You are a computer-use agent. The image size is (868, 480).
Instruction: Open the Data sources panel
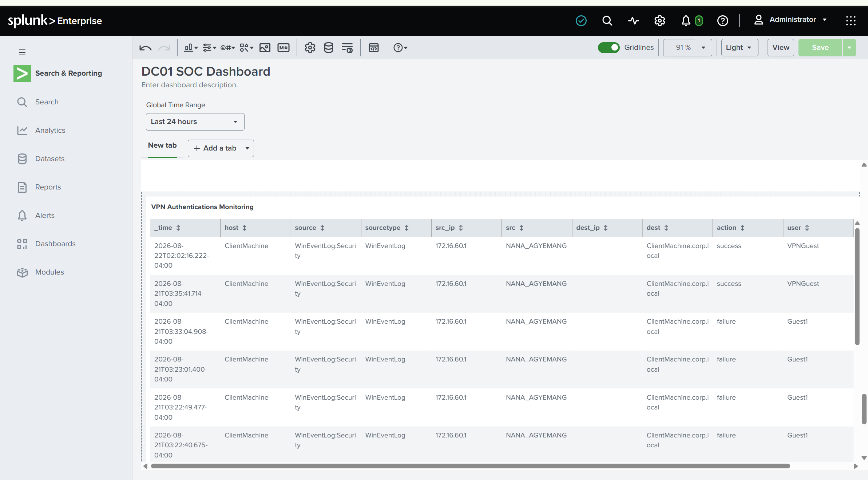pyautogui.click(x=329, y=48)
